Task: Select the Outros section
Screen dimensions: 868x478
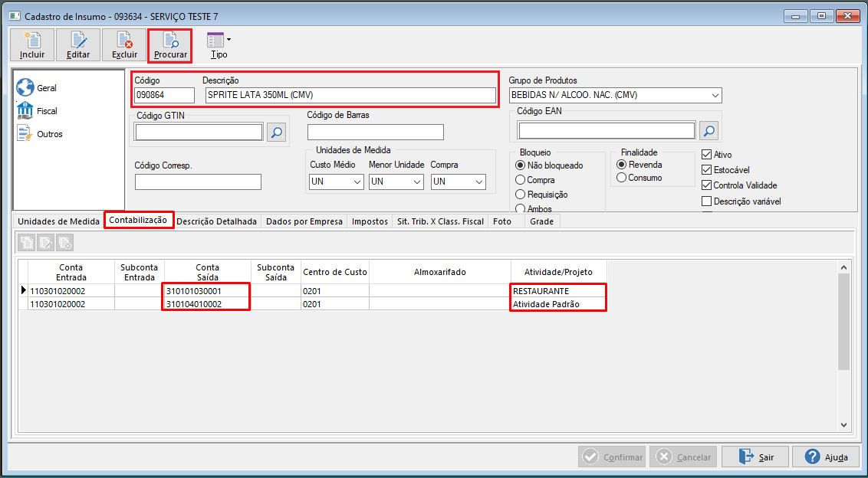Action: [39, 135]
